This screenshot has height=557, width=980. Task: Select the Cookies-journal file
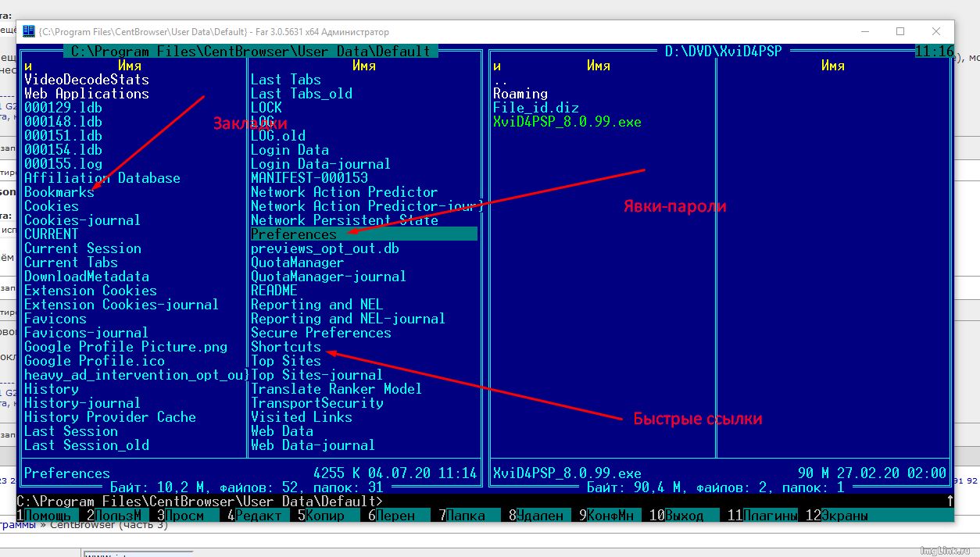[83, 220]
